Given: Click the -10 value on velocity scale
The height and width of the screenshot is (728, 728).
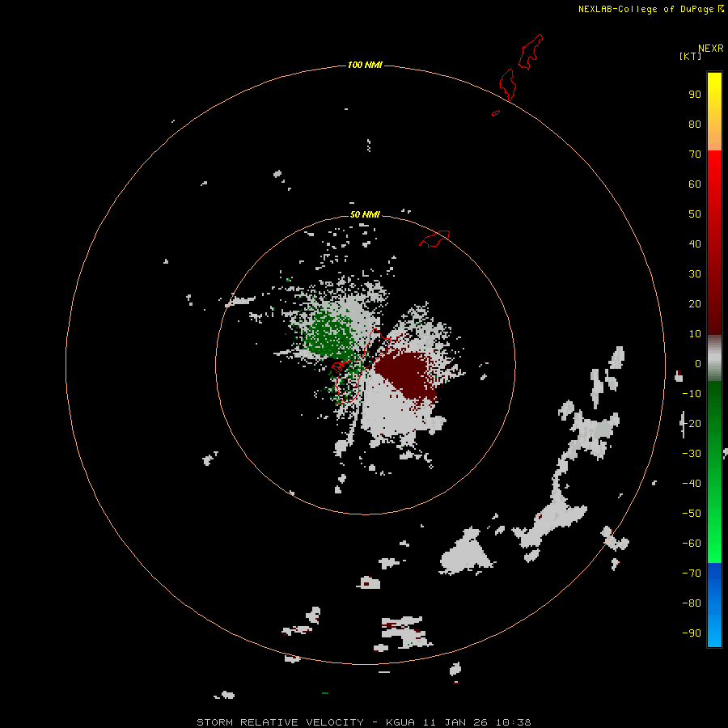Looking at the screenshot, I should click(x=692, y=394).
